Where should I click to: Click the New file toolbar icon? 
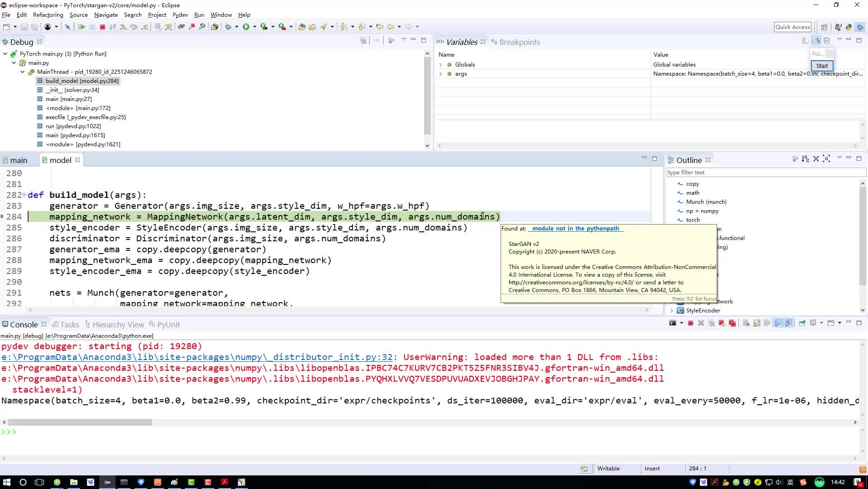(6, 27)
